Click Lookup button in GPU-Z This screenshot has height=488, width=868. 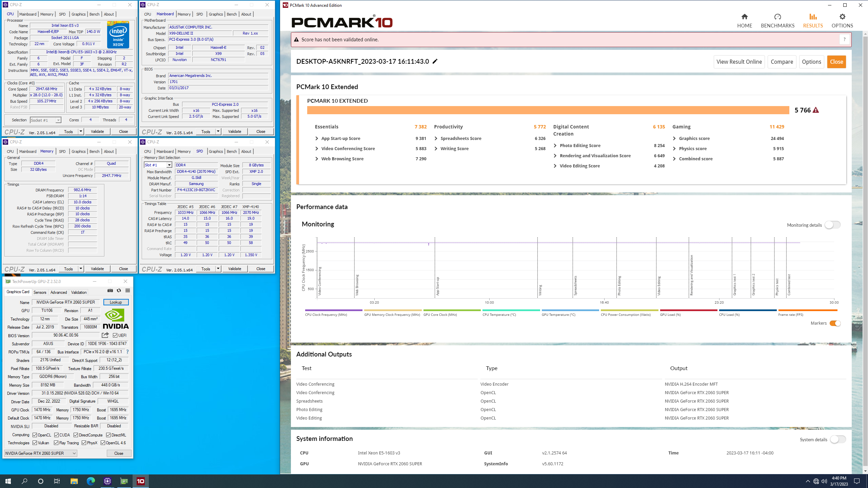click(116, 302)
